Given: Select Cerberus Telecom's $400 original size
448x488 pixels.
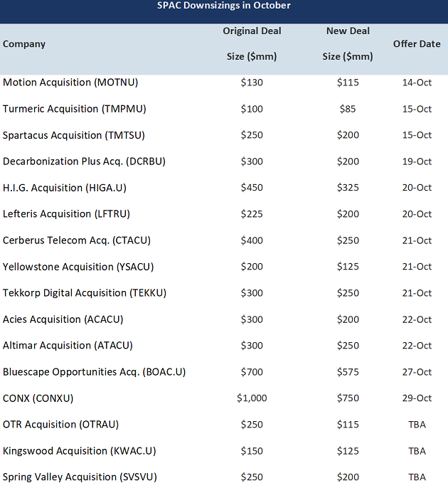Looking at the screenshot, I should point(252,240).
